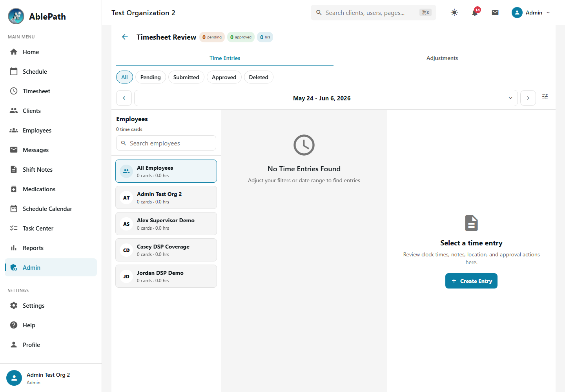
Task: Filter entries by Approved status
Action: coord(224,77)
